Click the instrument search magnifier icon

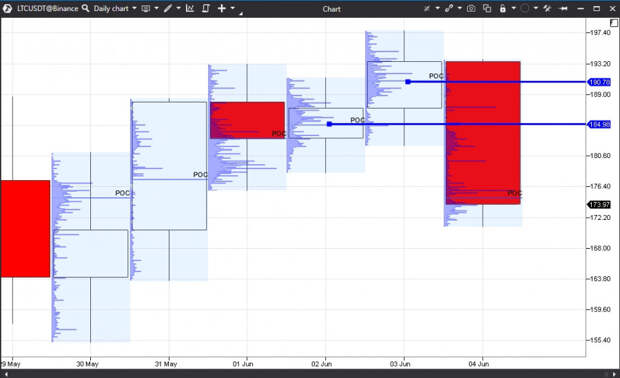[x=85, y=8]
